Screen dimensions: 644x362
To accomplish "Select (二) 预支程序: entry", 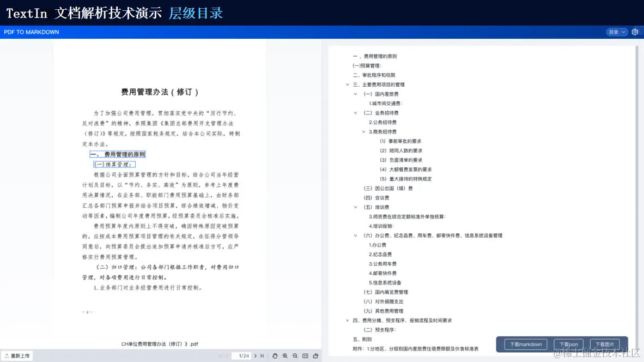I will (380, 330).
